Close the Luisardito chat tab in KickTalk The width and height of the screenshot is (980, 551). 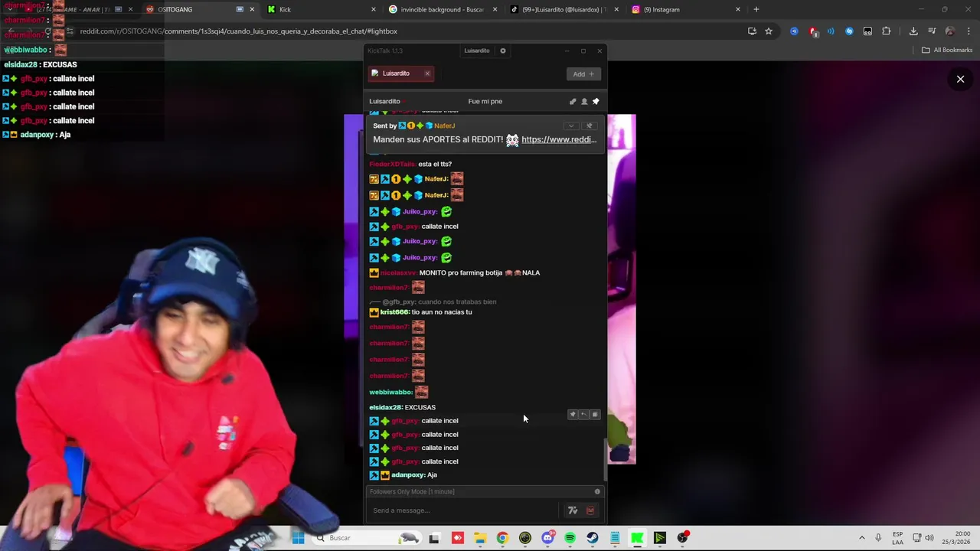coord(427,73)
